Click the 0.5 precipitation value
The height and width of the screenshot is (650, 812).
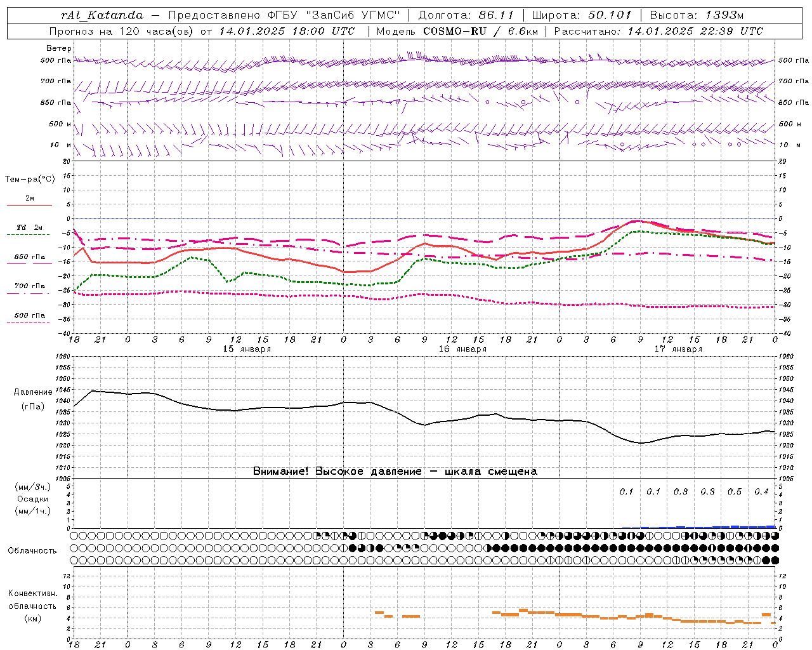[735, 492]
